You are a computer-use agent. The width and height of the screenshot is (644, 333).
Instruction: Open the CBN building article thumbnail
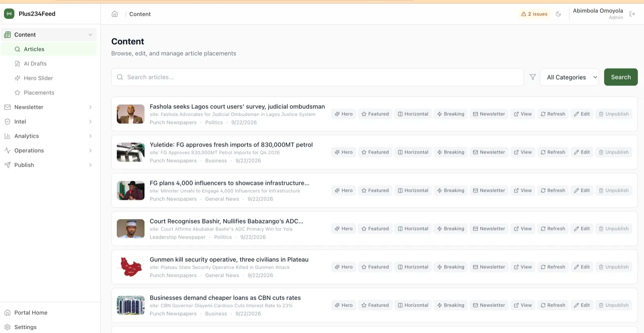(x=130, y=305)
